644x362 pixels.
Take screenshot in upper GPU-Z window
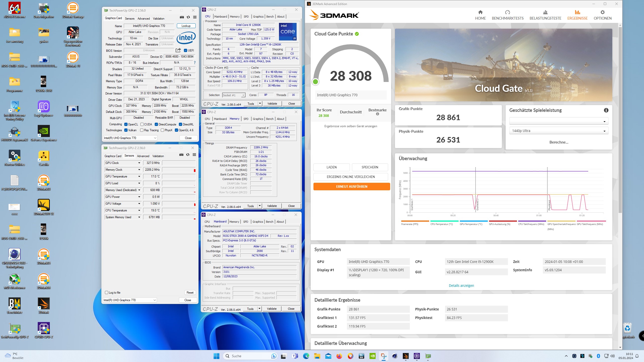pyautogui.click(x=182, y=17)
